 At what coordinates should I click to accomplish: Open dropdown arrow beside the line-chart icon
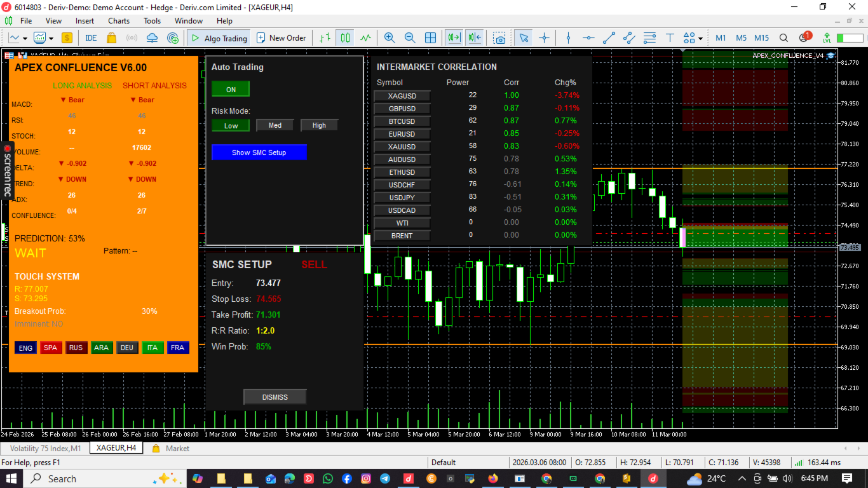pyautogui.click(x=25, y=38)
